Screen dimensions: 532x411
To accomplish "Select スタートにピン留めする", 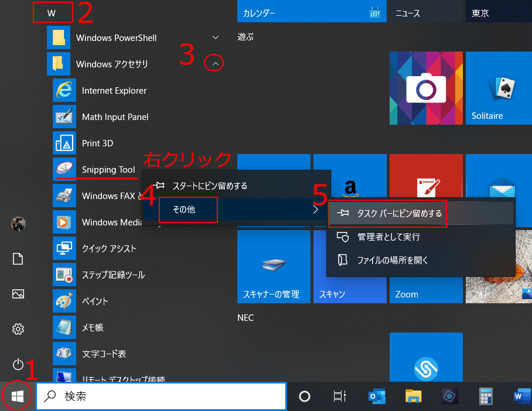I will click(x=211, y=184).
